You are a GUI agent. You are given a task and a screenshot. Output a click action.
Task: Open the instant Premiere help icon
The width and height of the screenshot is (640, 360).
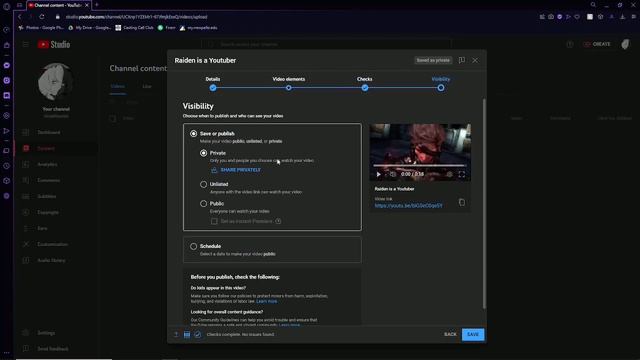pyautogui.click(x=278, y=221)
